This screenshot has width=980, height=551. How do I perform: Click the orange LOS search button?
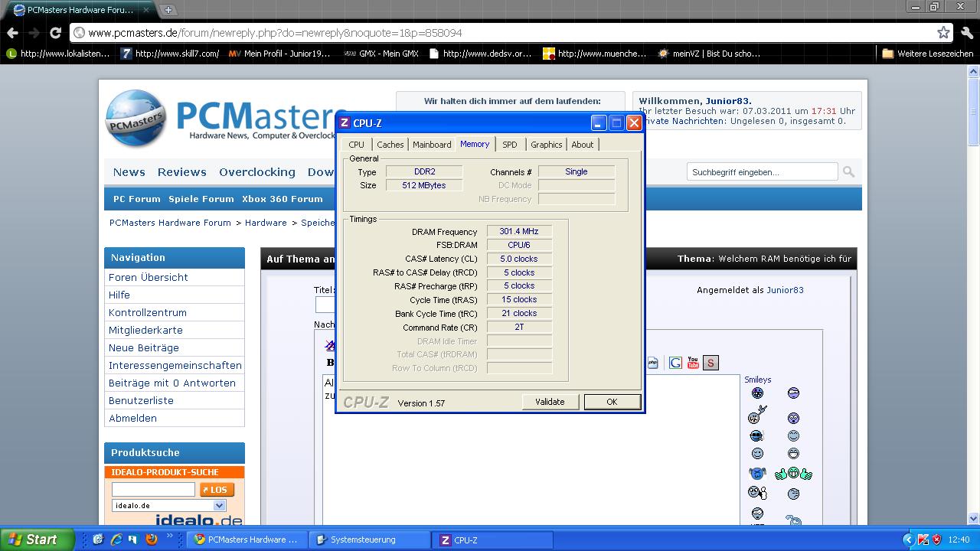point(217,490)
